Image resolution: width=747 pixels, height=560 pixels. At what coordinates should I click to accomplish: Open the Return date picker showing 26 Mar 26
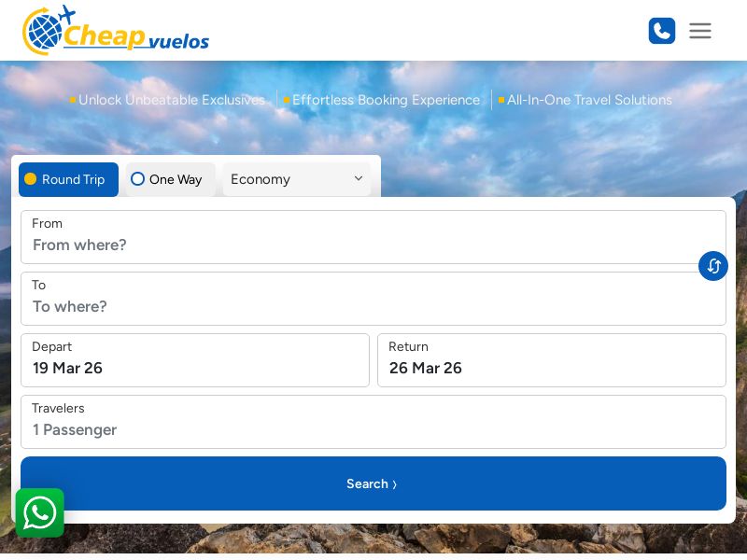[552, 360]
